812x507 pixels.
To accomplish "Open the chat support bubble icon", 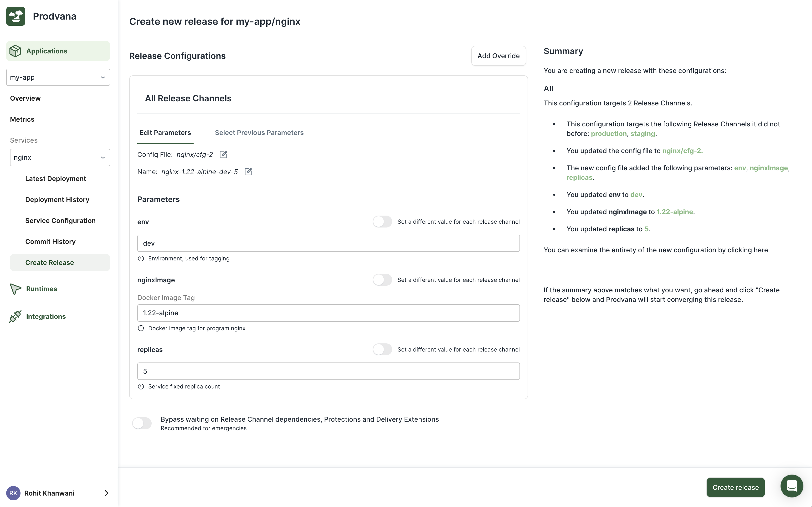I will point(791,486).
